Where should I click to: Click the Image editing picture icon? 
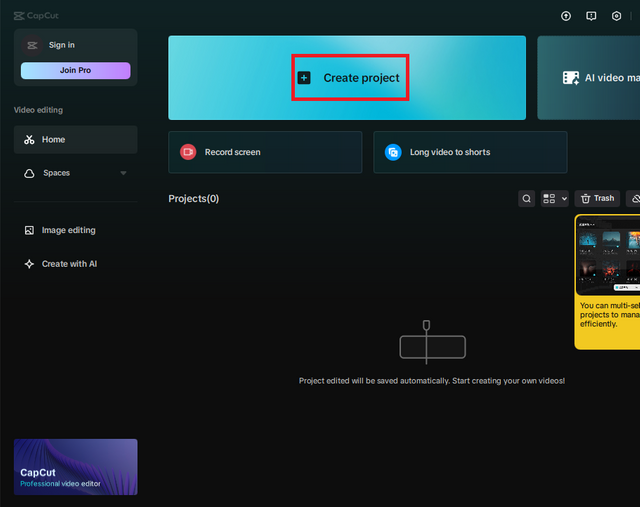(x=29, y=230)
